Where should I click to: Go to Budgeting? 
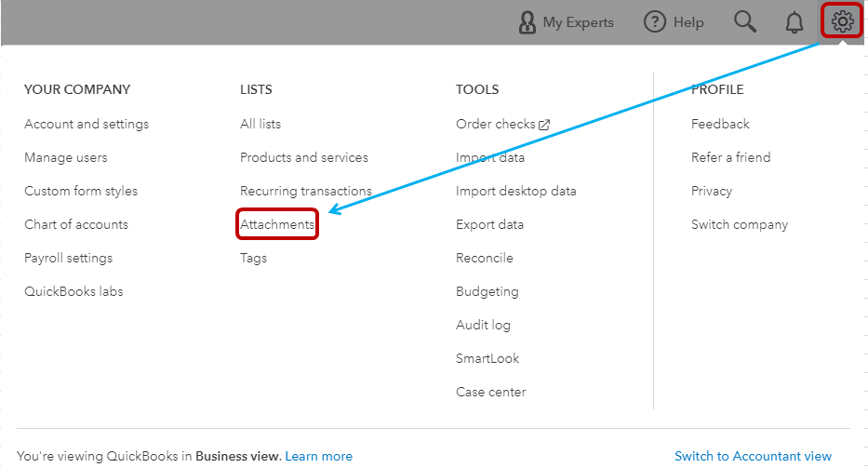487,292
